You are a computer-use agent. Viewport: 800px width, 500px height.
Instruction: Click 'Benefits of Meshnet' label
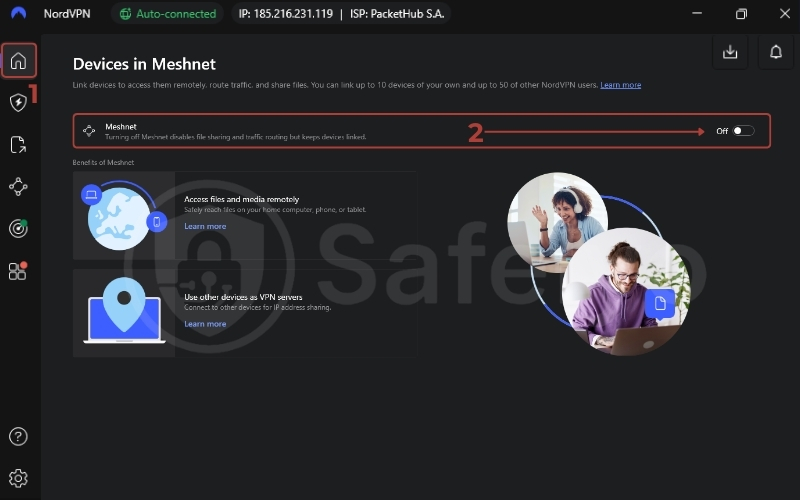(103, 163)
